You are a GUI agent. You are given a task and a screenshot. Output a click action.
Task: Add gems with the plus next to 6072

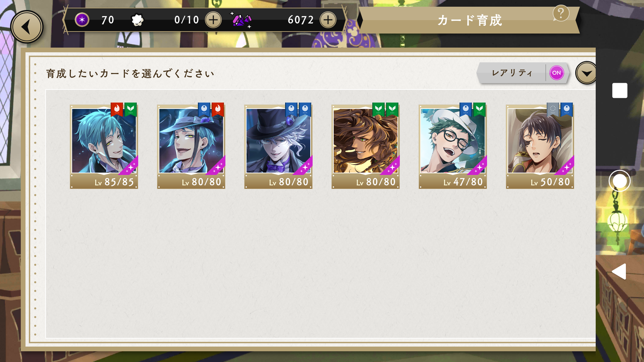(x=328, y=20)
